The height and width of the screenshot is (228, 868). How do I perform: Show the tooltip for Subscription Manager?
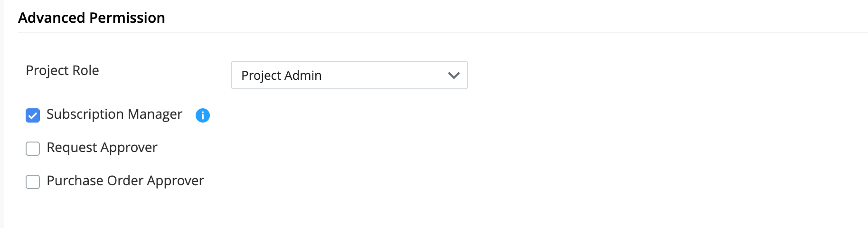click(x=203, y=115)
